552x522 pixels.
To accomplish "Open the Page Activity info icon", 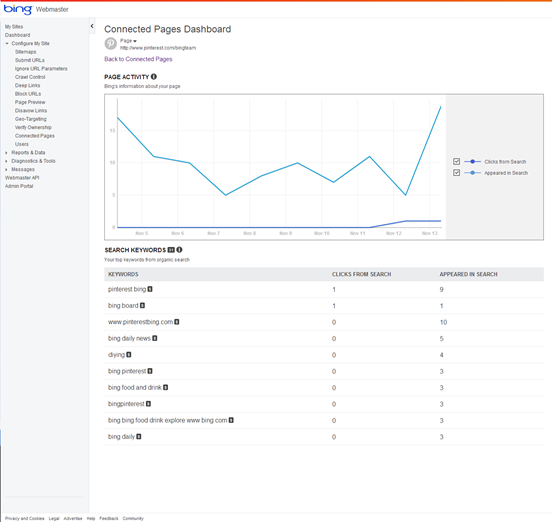I will pos(154,76).
